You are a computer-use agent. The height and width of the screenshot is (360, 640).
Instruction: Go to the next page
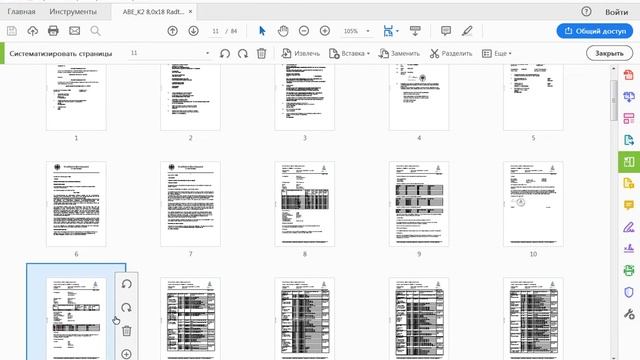click(x=193, y=31)
